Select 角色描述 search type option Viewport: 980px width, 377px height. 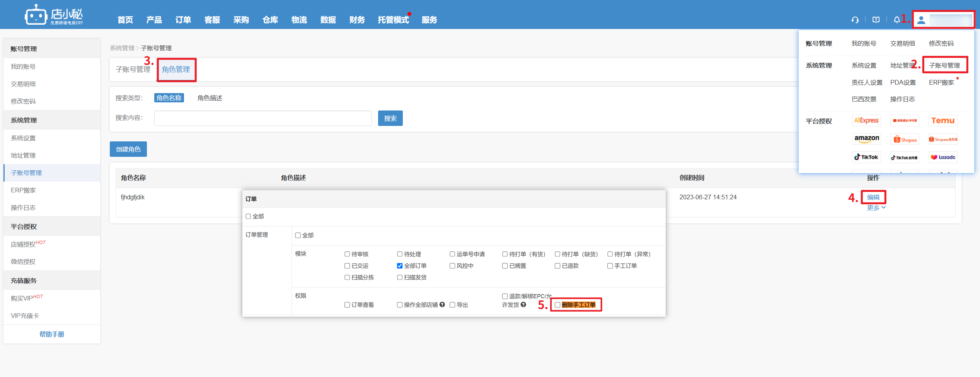click(210, 98)
